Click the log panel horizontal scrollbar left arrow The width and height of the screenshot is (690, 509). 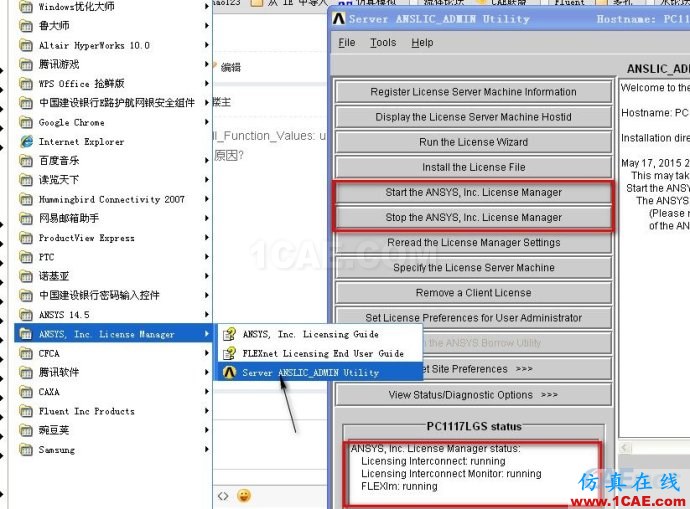[625, 448]
